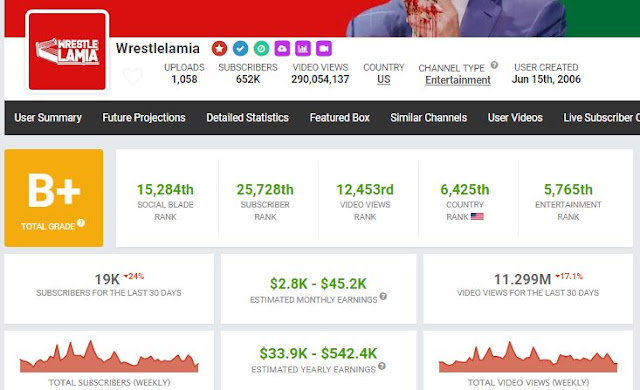Click the Total Grade help icon

[x=81, y=223]
